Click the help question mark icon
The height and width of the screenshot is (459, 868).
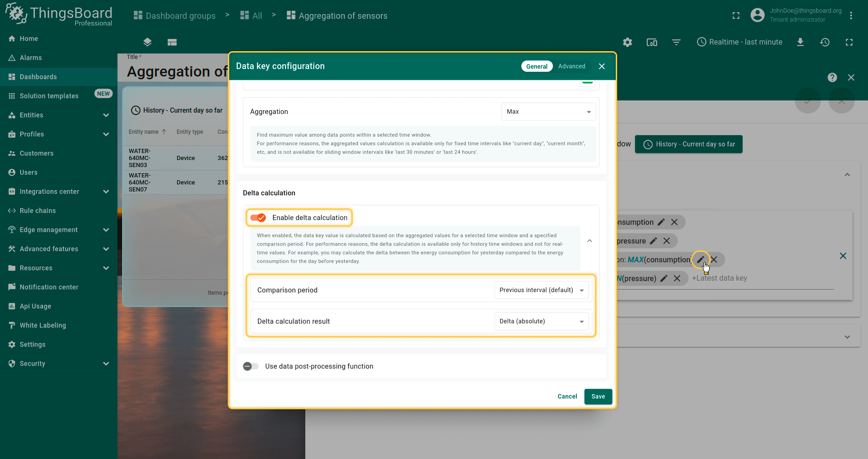click(832, 77)
